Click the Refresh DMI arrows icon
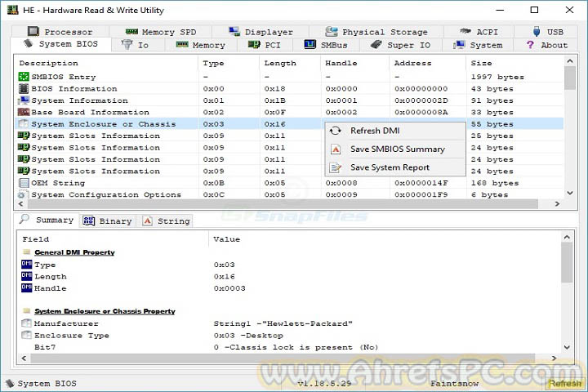 click(336, 131)
